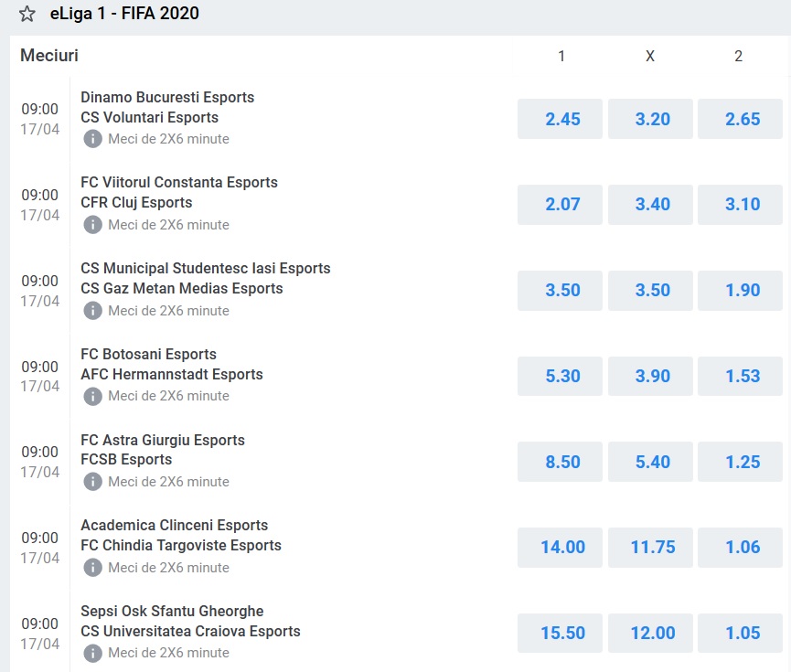Open CS Universitatea Craiova Esports match page
This screenshot has height=672, width=791.
click(x=190, y=631)
